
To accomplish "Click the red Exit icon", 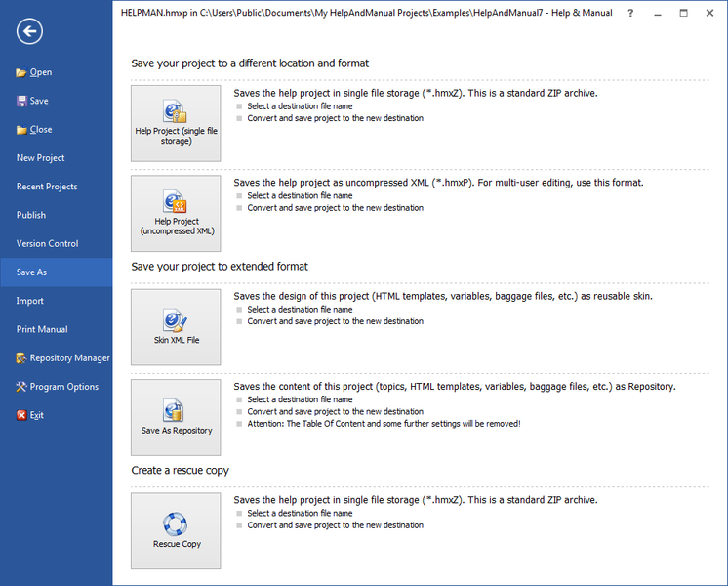I will (21, 415).
